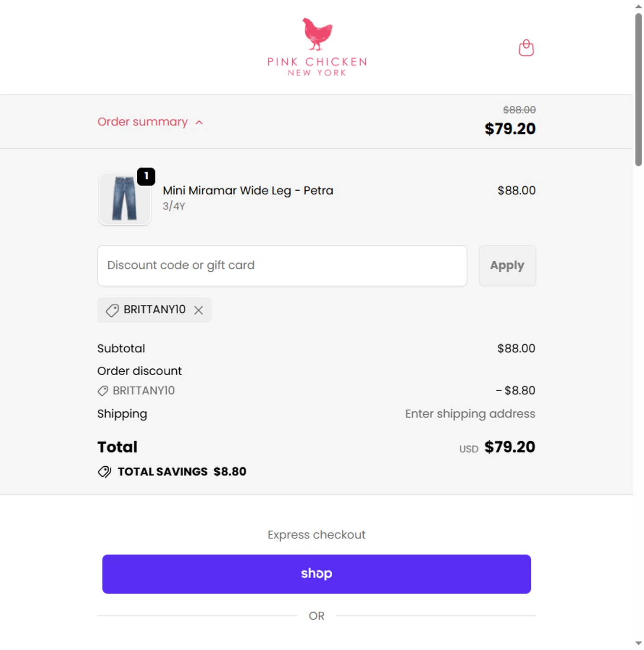Click the Total Savings tag icon
The height and width of the screenshot is (650, 644).
pos(104,471)
